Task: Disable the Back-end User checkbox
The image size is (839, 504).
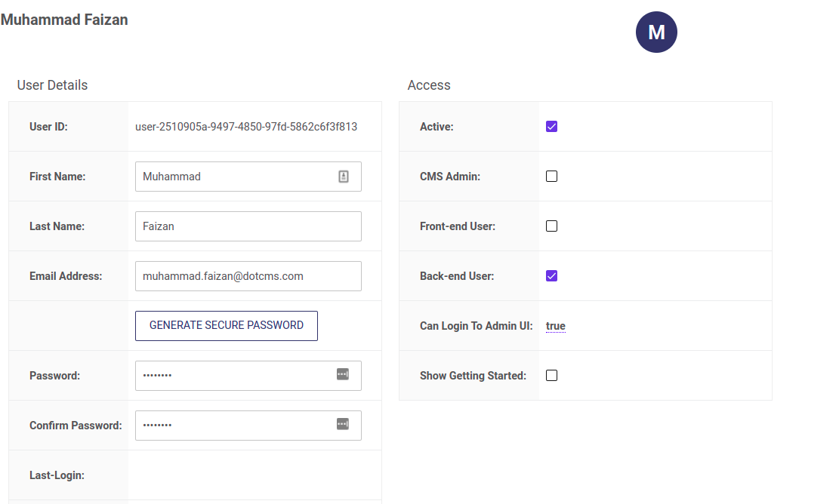Action: tap(551, 275)
